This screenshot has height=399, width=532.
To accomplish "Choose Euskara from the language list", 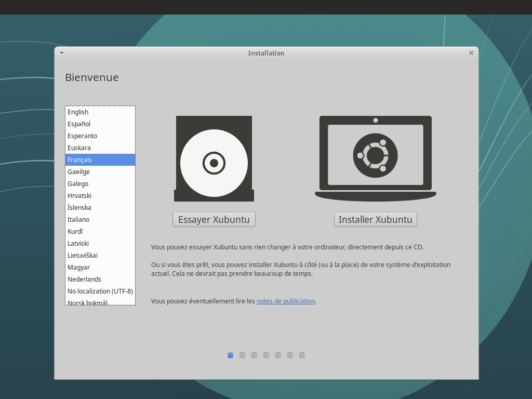I will click(79, 148).
